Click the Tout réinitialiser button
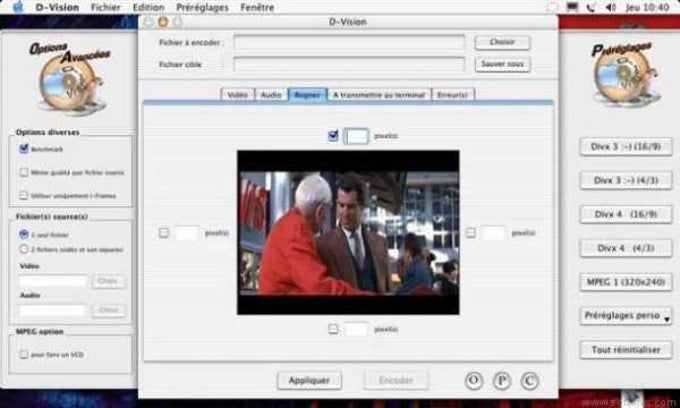Screen dimensions: 680x408 point(626,349)
